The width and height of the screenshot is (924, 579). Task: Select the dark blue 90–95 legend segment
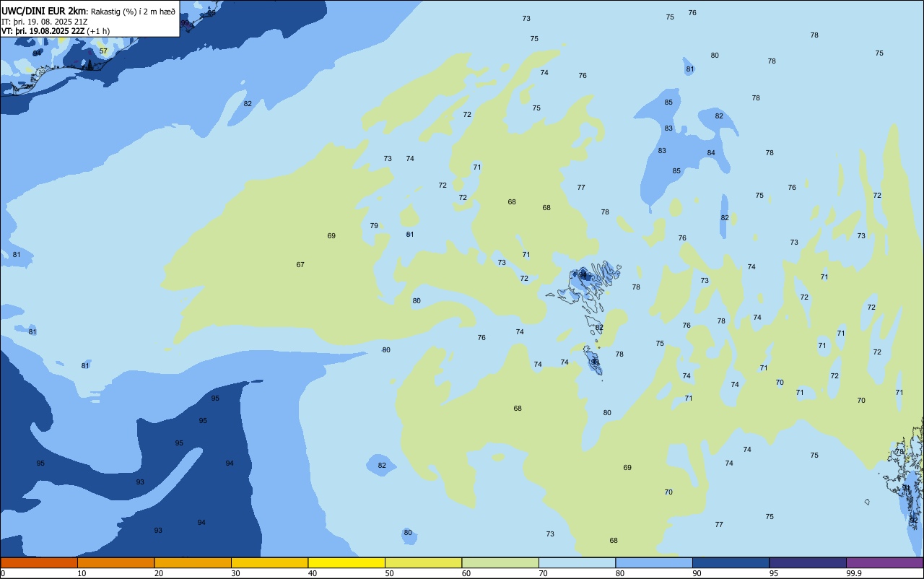pyautogui.click(x=731, y=562)
